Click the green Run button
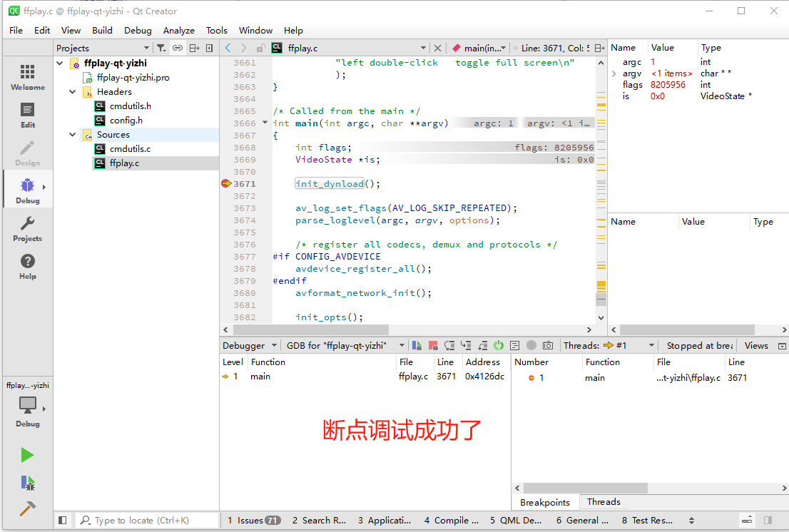The image size is (789, 532). pos(27,455)
